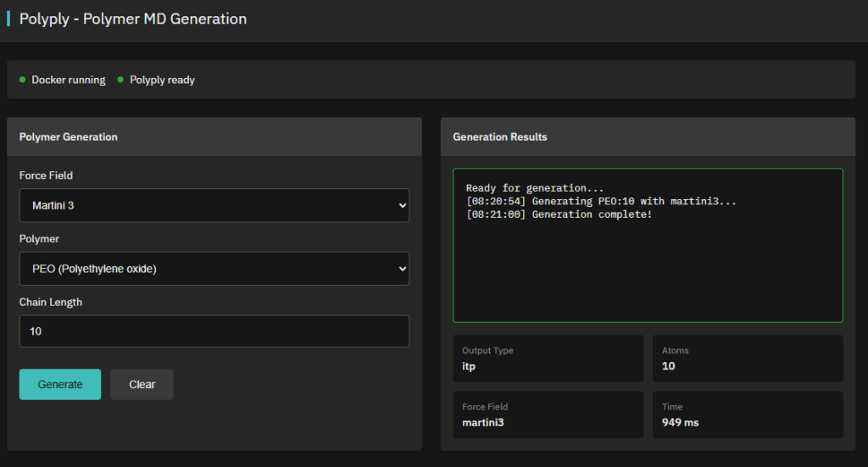This screenshot has width=868, height=467.
Task: Click the Generation Results panel header
Action: point(500,136)
